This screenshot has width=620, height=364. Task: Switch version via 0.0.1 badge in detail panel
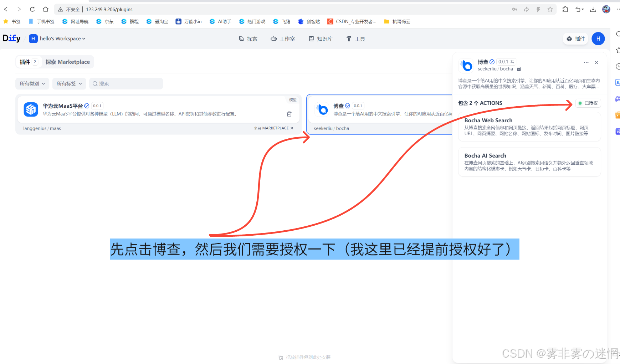506,62
